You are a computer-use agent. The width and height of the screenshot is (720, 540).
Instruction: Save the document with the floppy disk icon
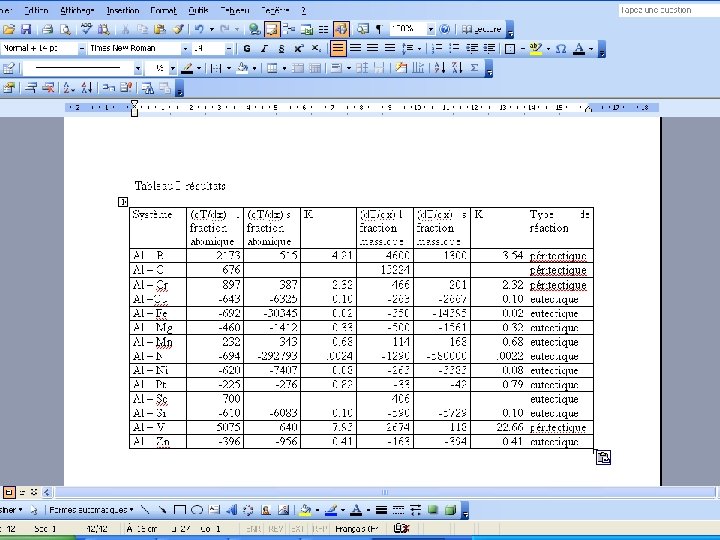pos(26,29)
